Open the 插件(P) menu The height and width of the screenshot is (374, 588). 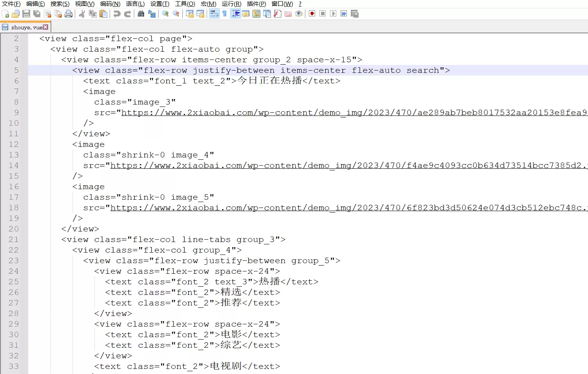tap(256, 4)
